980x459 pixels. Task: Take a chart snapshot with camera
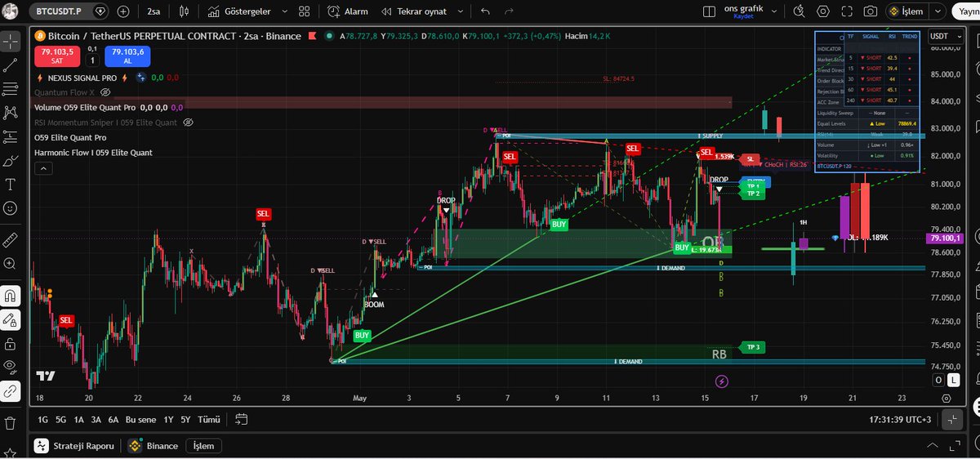[871, 11]
